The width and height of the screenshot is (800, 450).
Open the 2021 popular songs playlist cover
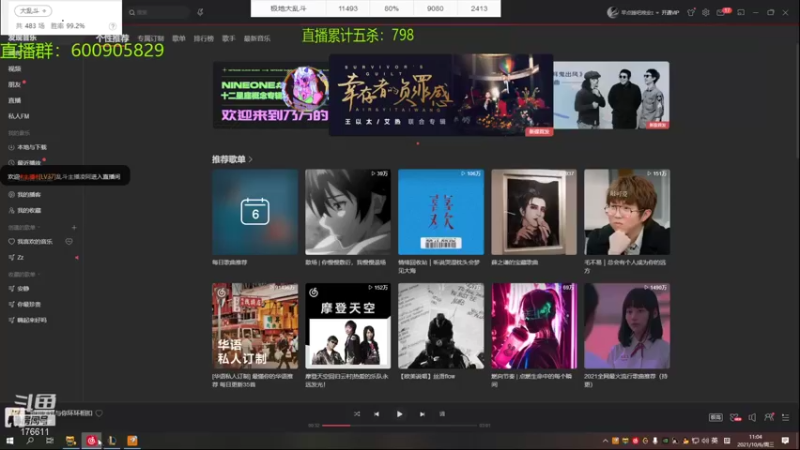tap(627, 326)
